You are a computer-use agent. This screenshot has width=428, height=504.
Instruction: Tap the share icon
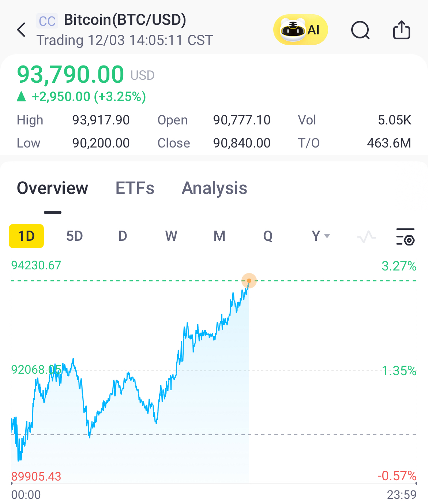[401, 30]
